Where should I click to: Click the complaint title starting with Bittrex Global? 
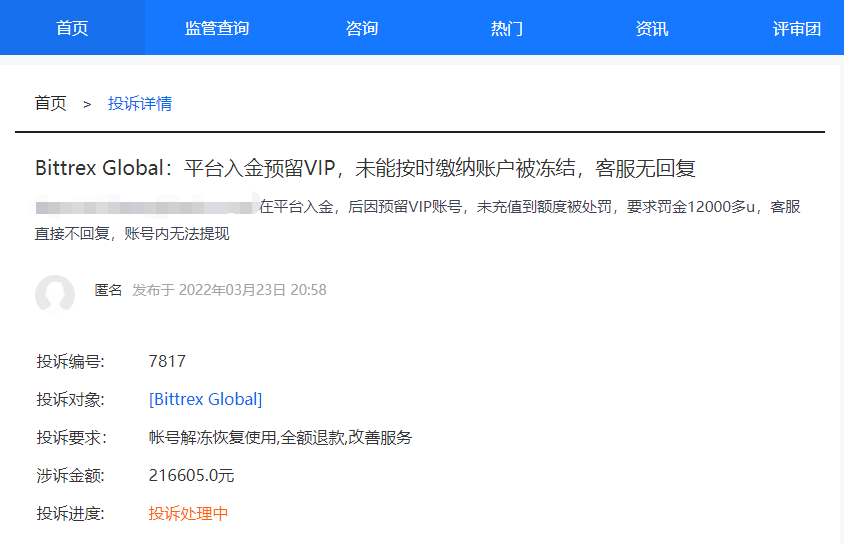[x=365, y=168]
